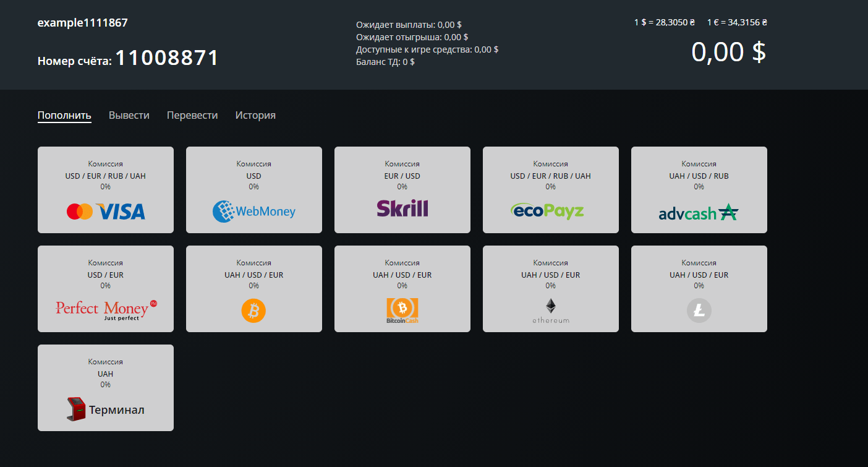Screen dimensions: 868x467
Task: Deposit using the orange Bitcoin coin icon
Action: [253, 311]
